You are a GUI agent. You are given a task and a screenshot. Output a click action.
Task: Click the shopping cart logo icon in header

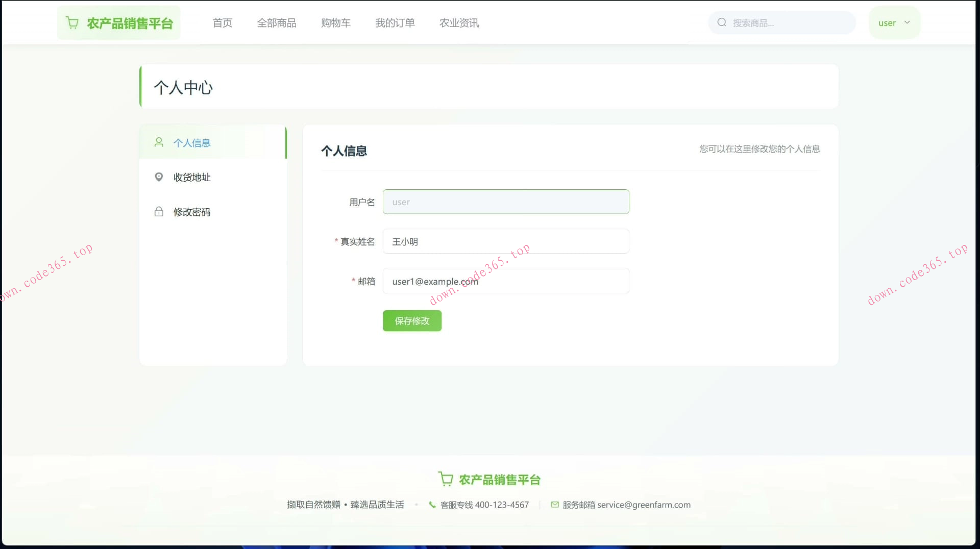[72, 22]
